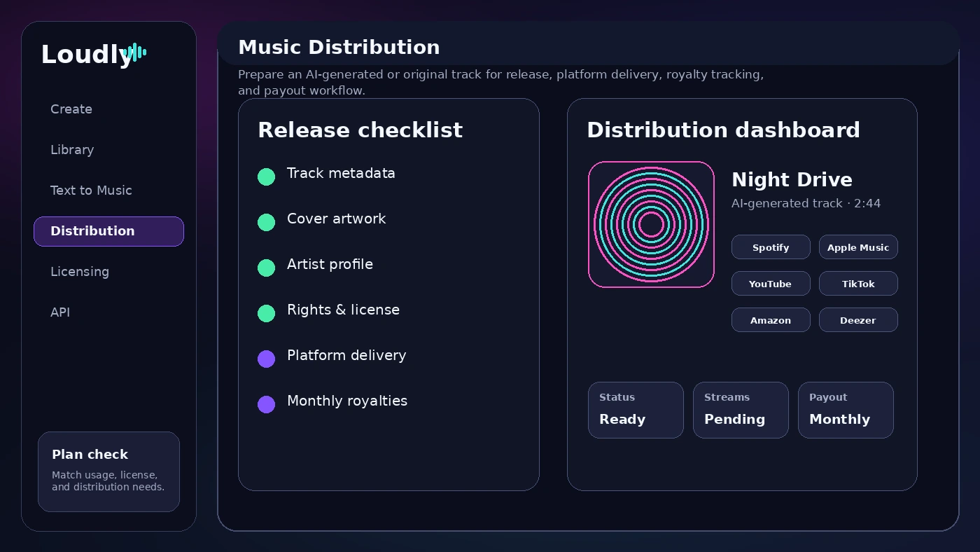Select the TikTok platform chip
The width and height of the screenshot is (980, 552).
click(858, 284)
